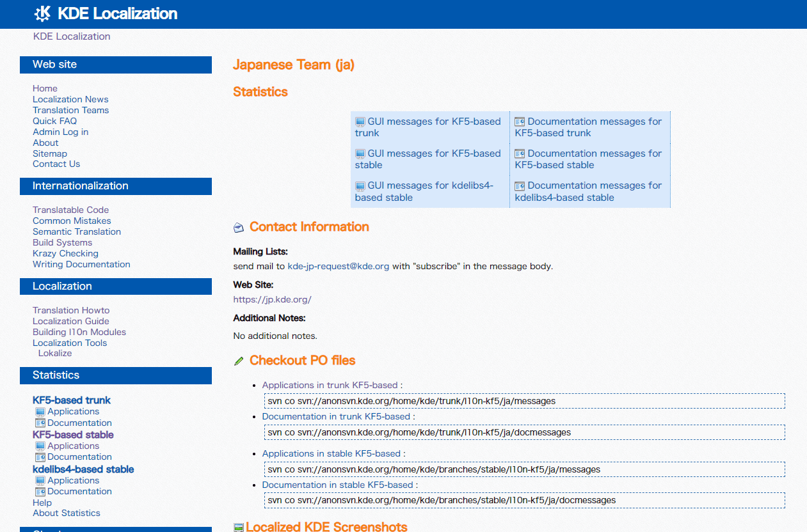Image resolution: width=807 pixels, height=532 pixels.
Task: Visit the https://jp.kde.org/ web site link
Action: pyautogui.click(x=272, y=299)
